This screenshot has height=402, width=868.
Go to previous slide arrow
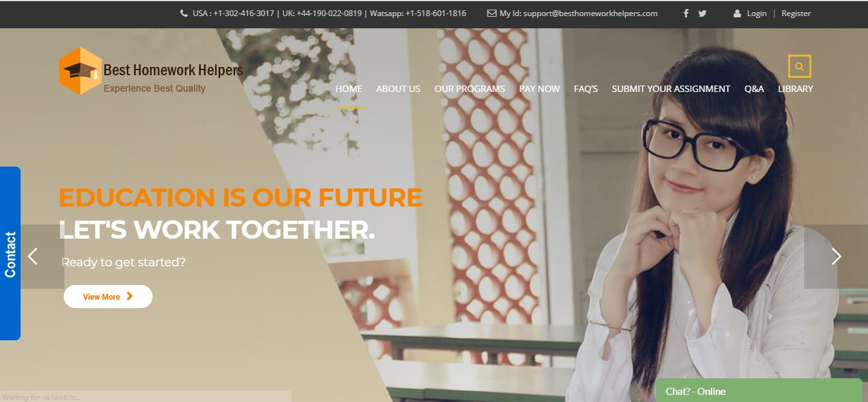33,257
